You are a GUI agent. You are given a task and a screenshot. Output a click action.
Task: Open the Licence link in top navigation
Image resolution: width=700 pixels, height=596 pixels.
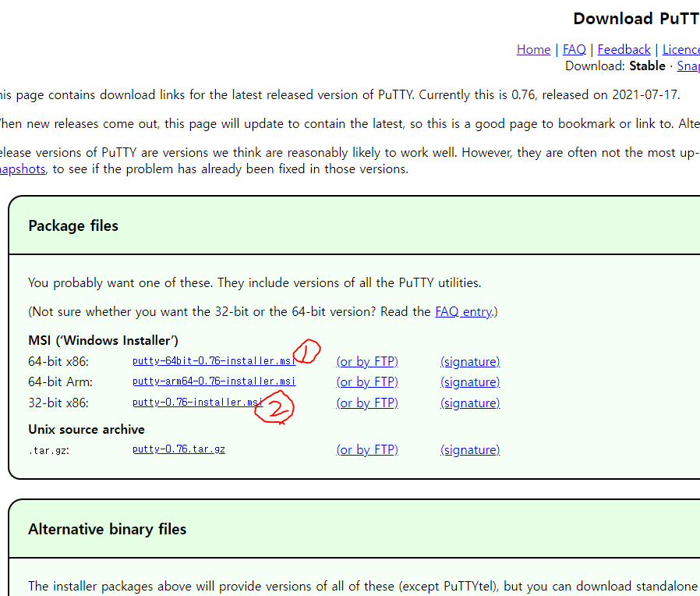681,49
